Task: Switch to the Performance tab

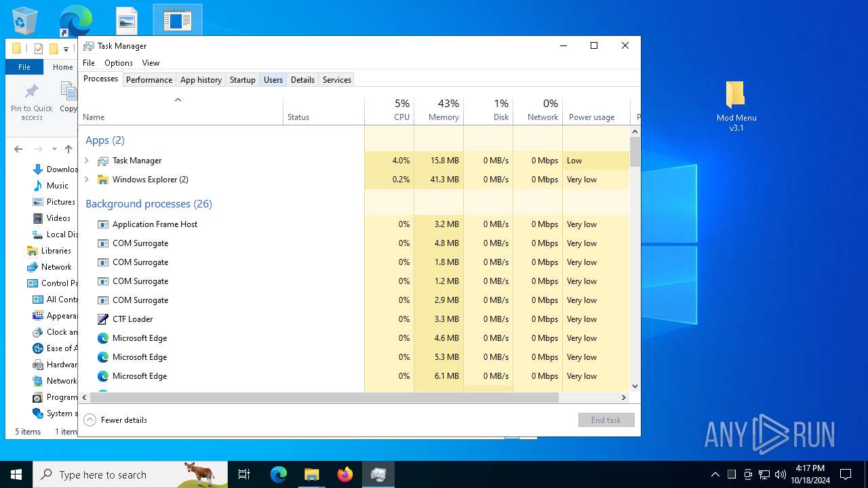Action: coord(149,80)
